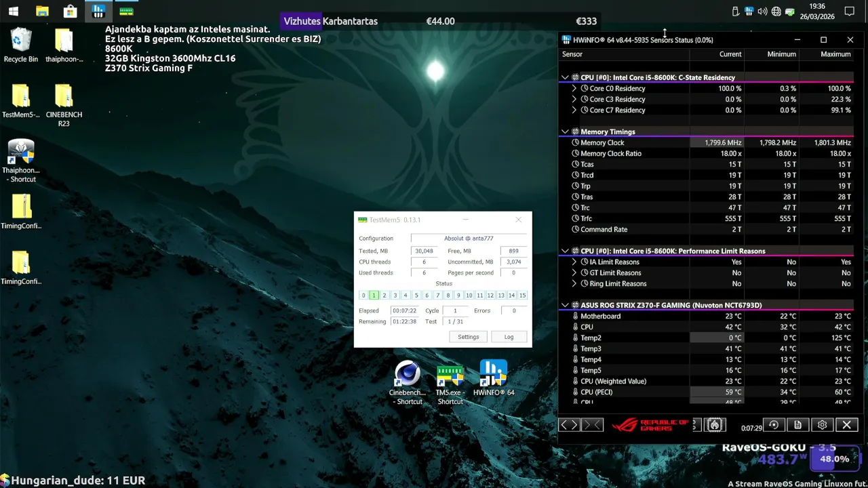Select the Memory Clock Ratio row
Screen dimensions: 868x488
coord(706,153)
